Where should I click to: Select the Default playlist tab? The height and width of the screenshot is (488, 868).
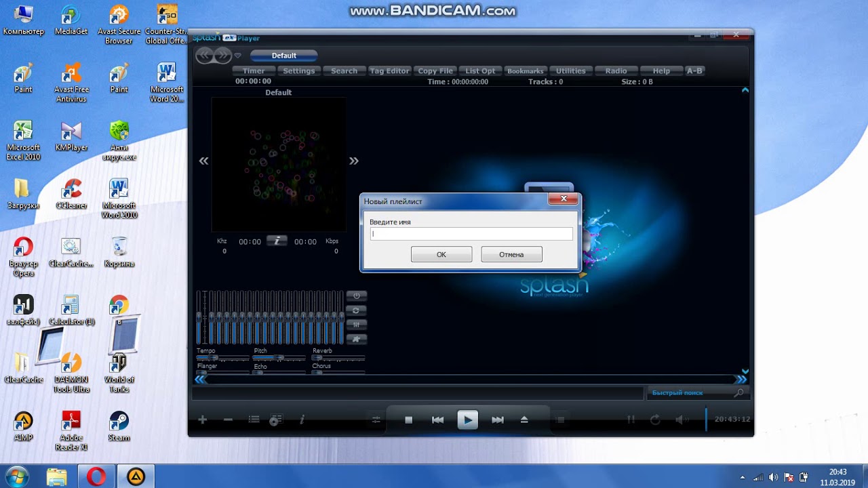[284, 56]
